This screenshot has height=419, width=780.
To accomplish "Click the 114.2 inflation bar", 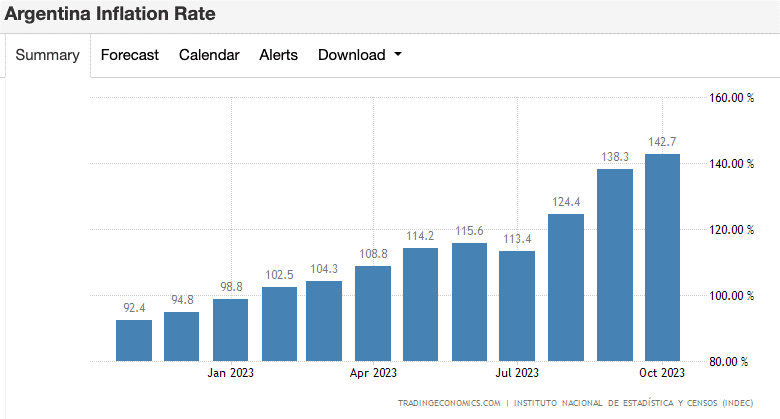I will pos(421,304).
